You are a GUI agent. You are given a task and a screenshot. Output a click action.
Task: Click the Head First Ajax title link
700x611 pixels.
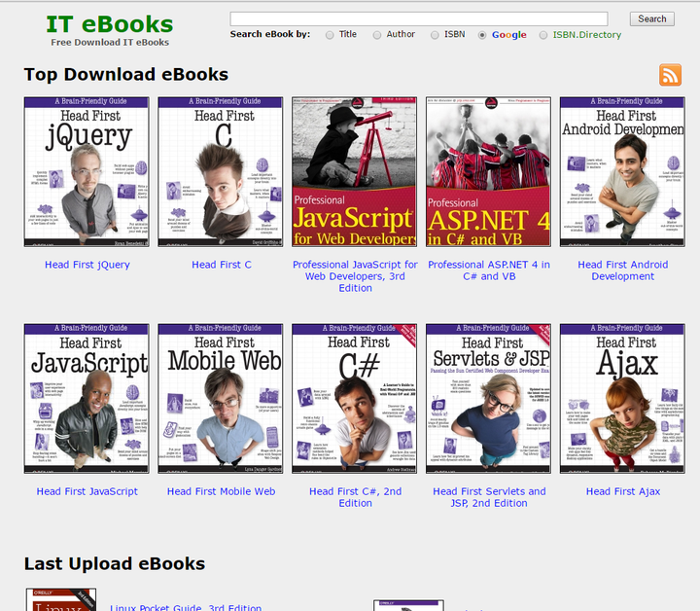623,491
